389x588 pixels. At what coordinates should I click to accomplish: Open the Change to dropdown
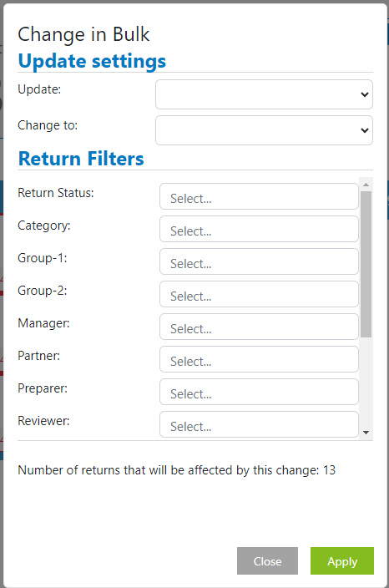tap(264, 130)
